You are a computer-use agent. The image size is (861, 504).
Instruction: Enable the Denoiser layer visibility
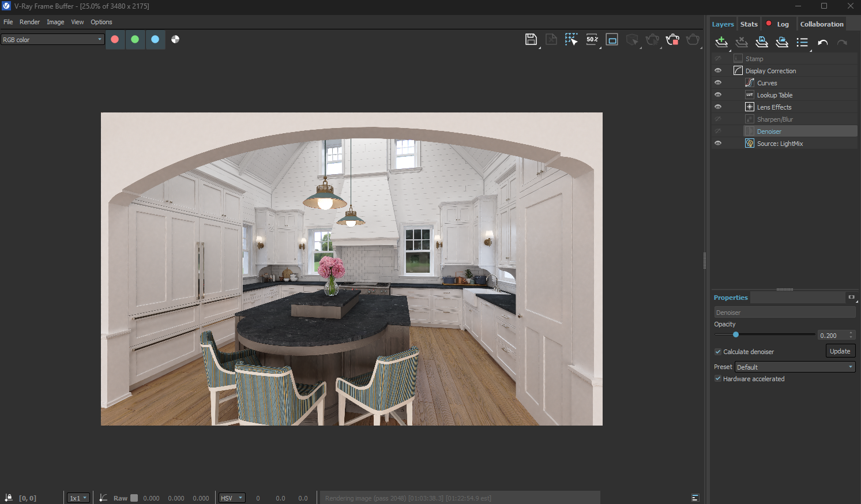click(x=718, y=131)
